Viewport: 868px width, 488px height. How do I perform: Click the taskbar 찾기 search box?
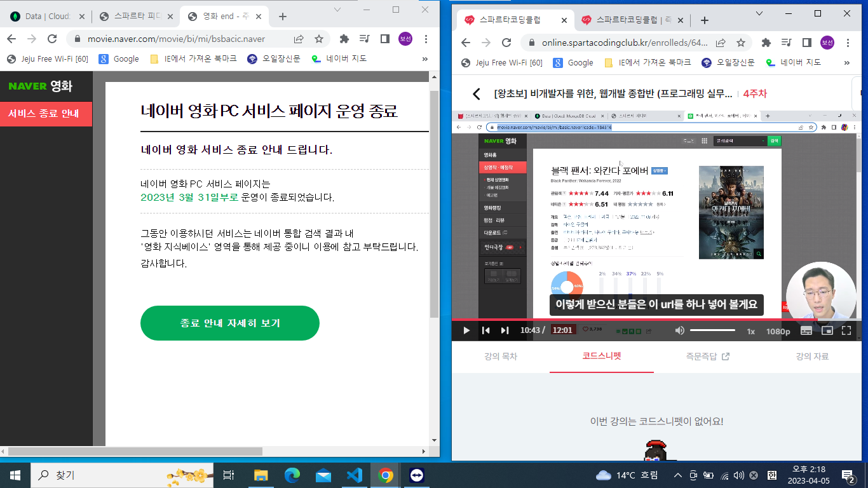tap(122, 475)
